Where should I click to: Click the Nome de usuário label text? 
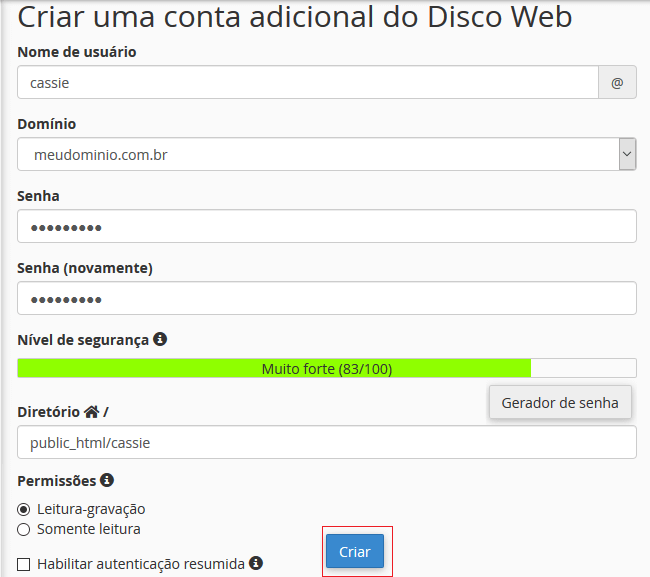tap(77, 52)
